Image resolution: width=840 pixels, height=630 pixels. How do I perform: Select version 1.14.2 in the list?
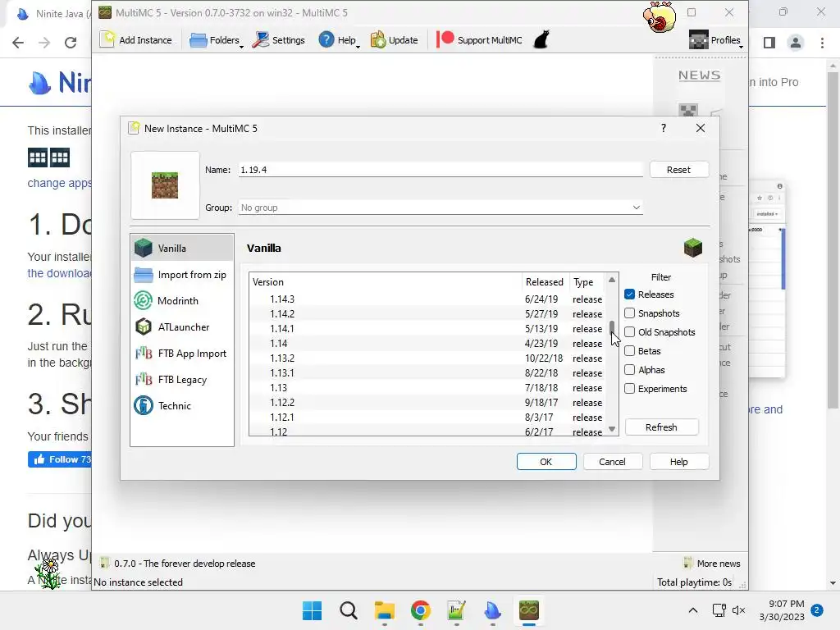[427, 314]
